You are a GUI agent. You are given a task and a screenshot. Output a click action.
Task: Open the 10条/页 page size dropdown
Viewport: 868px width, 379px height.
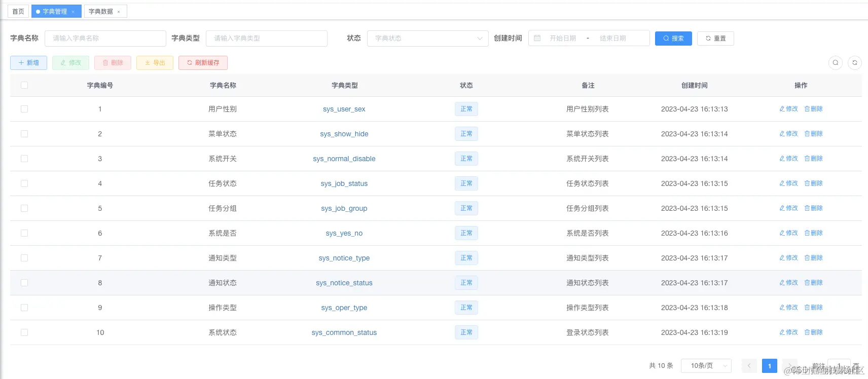pos(706,366)
